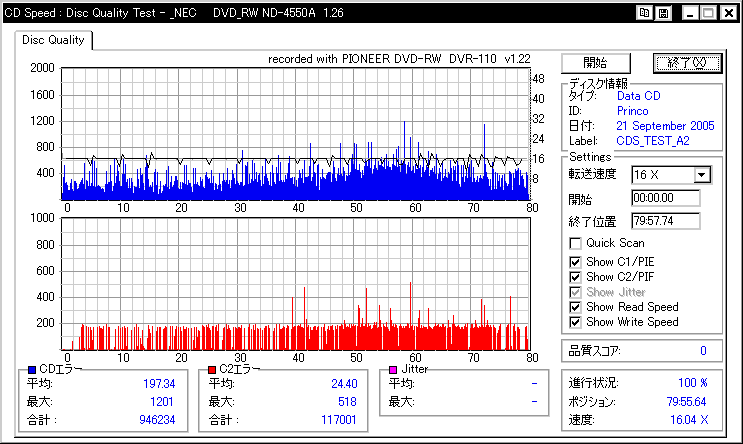743x444 pixels.
Task: Click the red C2 error graph
Action: pyautogui.click(x=296, y=284)
